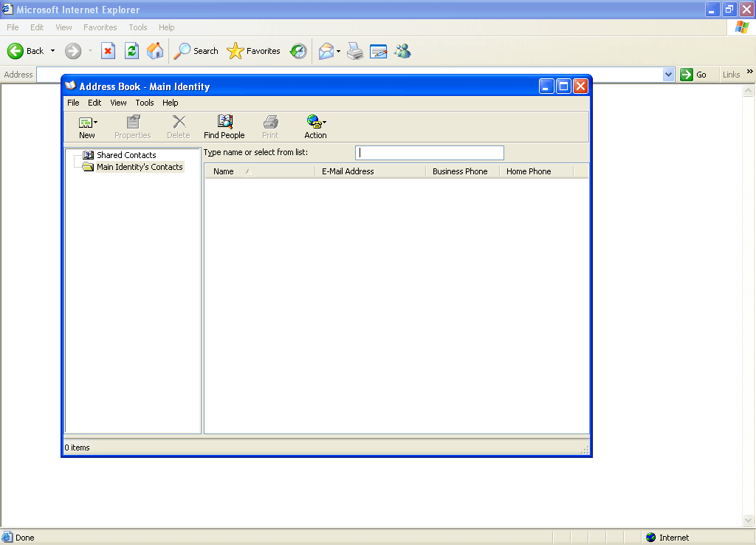Open Internet Explorer's File menu
The width and height of the screenshot is (756, 545).
pyautogui.click(x=13, y=27)
